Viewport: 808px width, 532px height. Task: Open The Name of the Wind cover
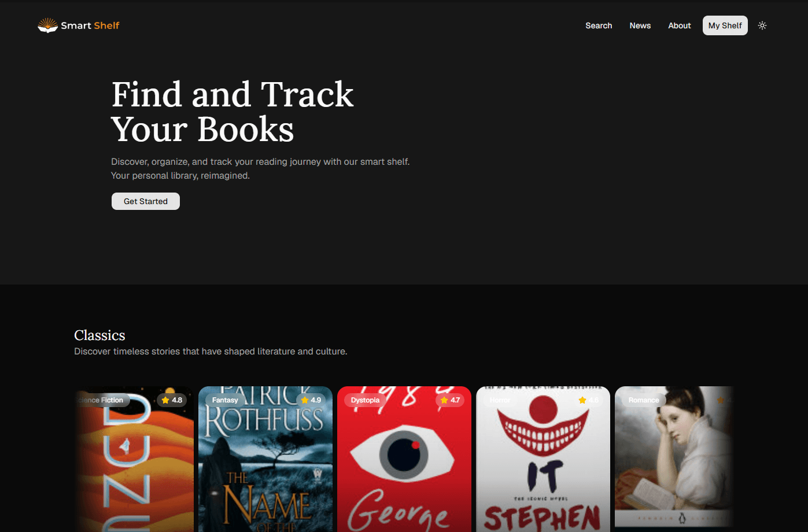[265, 459]
